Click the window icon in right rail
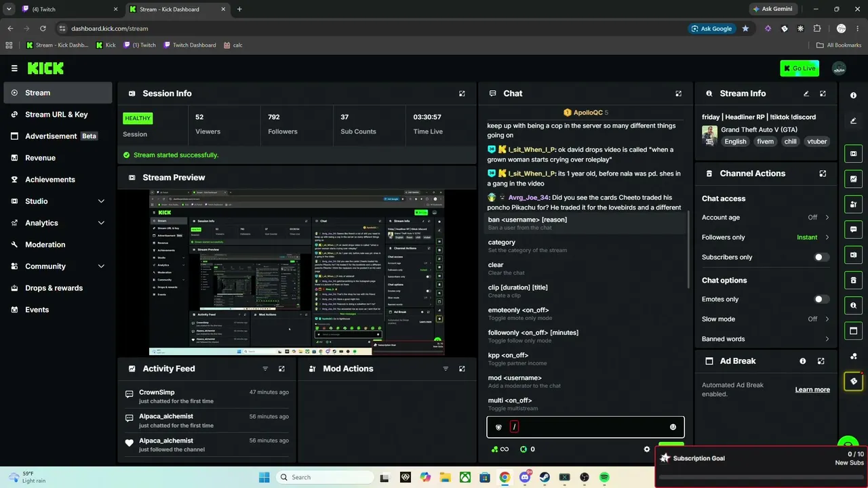Image resolution: width=868 pixels, height=488 pixels. (x=854, y=331)
